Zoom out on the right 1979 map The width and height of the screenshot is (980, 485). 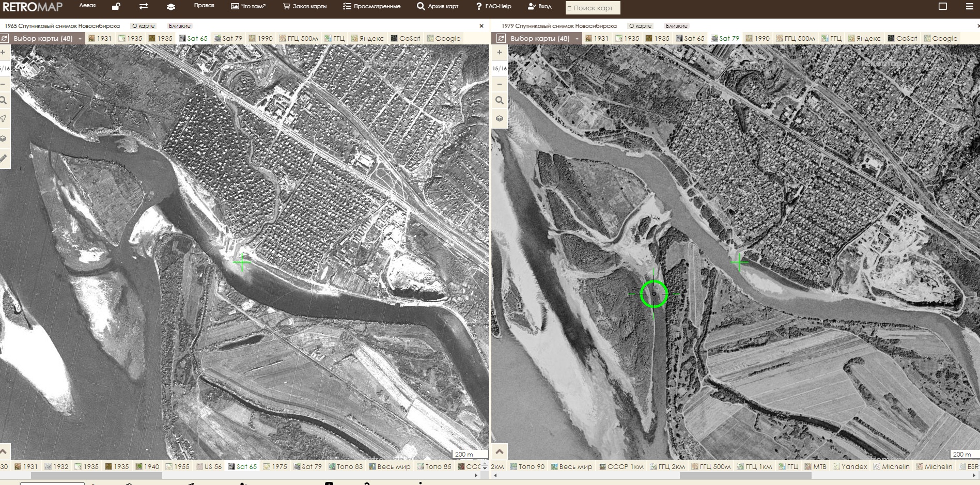pos(499,84)
